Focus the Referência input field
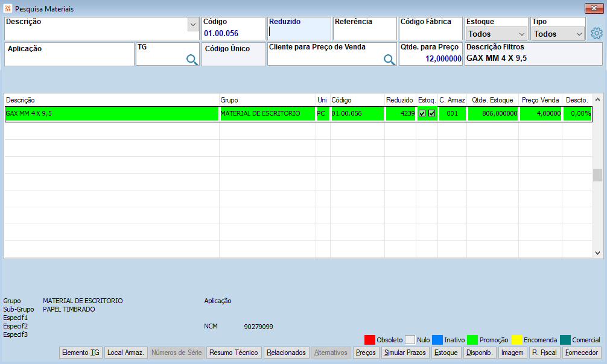The image size is (607, 364). pos(364,28)
